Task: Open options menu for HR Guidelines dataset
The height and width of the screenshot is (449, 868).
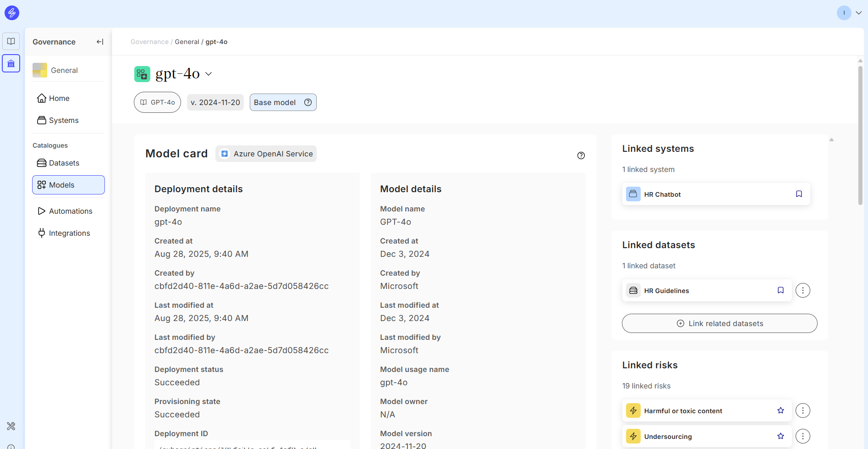Action: tap(802, 290)
